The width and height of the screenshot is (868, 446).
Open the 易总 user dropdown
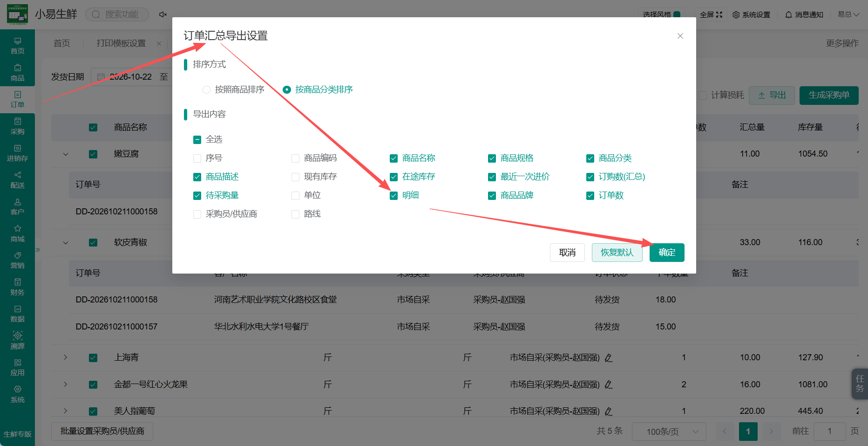pyautogui.click(x=848, y=14)
